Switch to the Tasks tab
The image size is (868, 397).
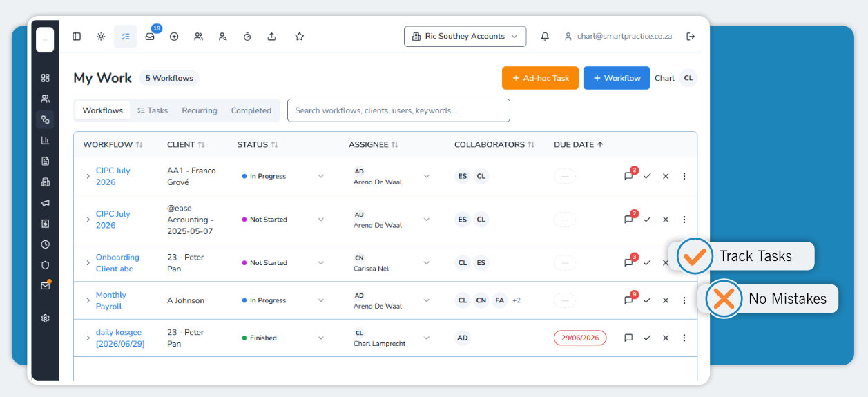pos(153,110)
